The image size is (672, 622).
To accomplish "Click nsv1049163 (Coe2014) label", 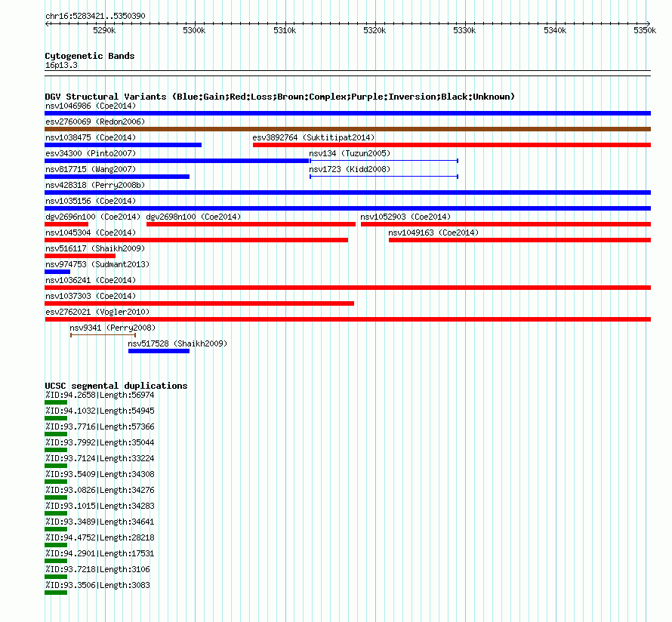I will pos(433,232).
